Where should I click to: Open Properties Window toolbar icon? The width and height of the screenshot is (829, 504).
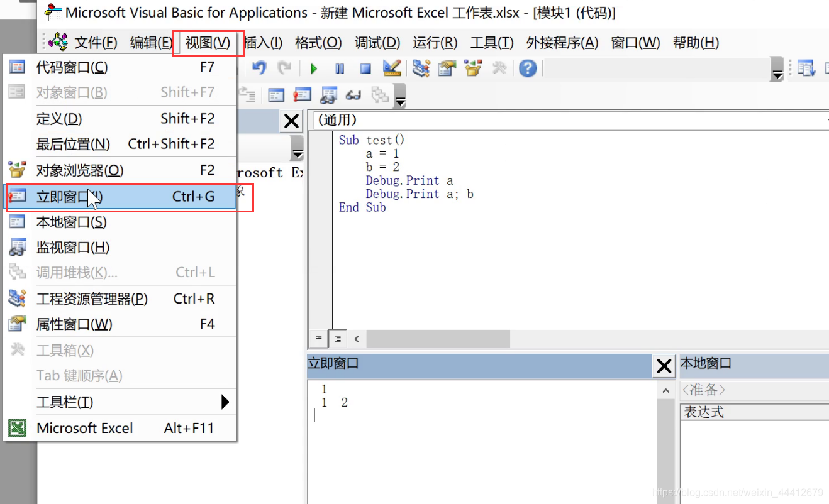(447, 68)
